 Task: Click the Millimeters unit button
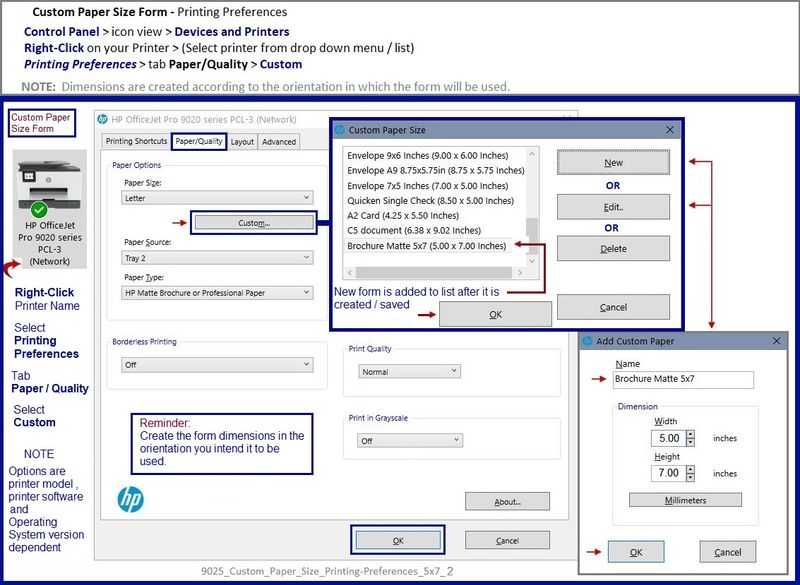point(685,500)
